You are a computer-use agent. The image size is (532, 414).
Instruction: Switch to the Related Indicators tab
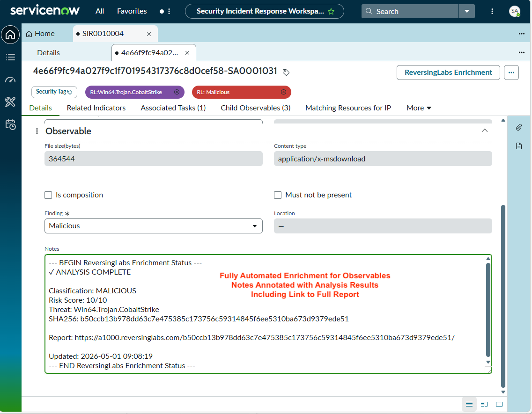tap(96, 108)
